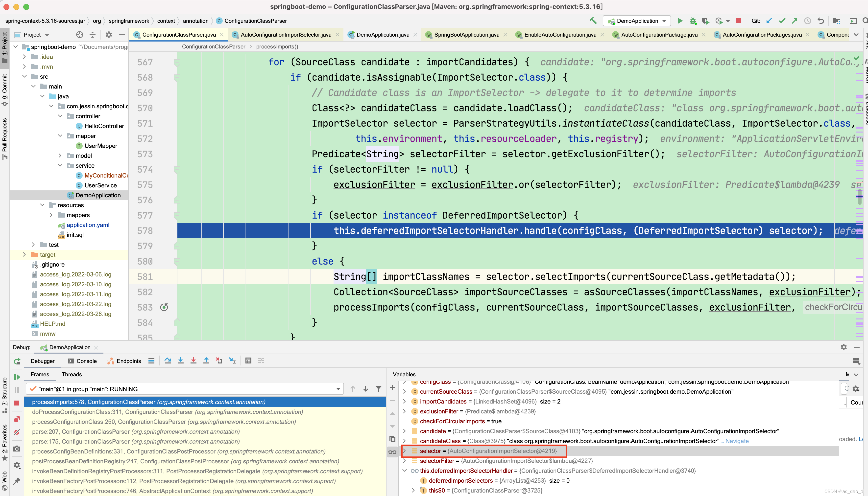Click the line 583 recursive call gutter icon
This screenshot has width=868, height=496.
[164, 307]
